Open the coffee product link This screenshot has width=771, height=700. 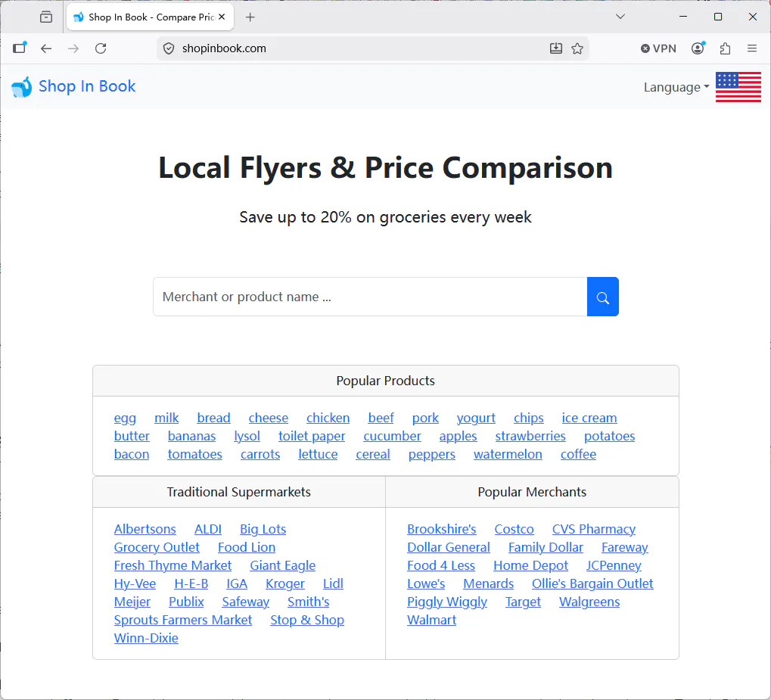(578, 454)
